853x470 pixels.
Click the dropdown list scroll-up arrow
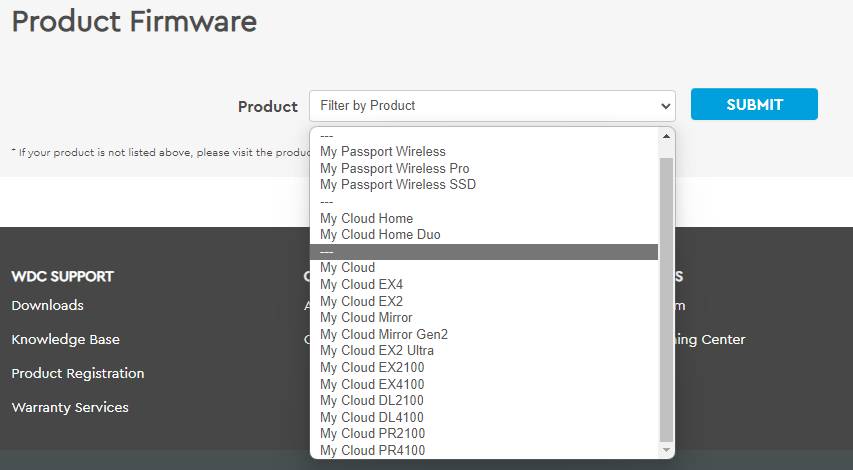[666, 136]
